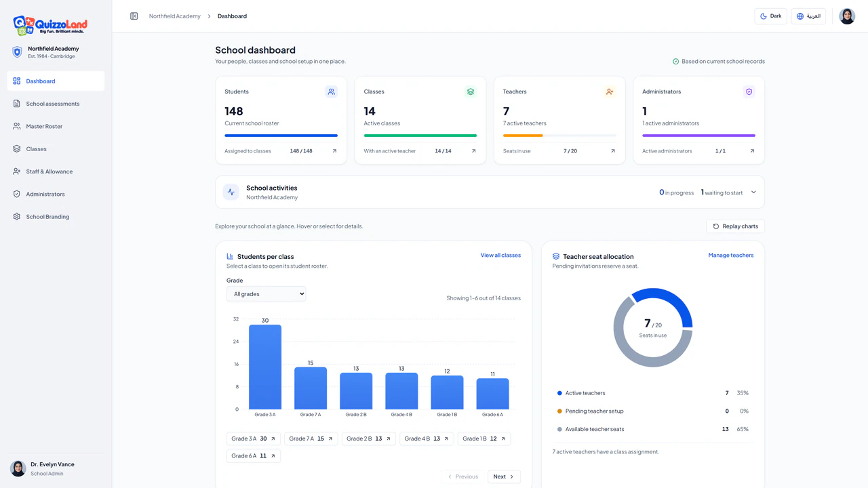Open the All grades dropdown
The width and height of the screenshot is (868, 488).
[266, 294]
